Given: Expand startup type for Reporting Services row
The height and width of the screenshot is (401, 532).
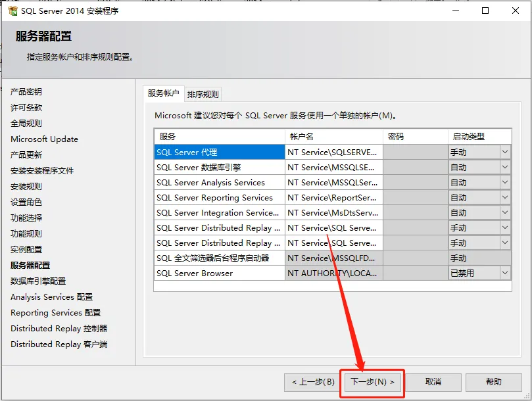Looking at the screenshot, I should click(505, 197).
